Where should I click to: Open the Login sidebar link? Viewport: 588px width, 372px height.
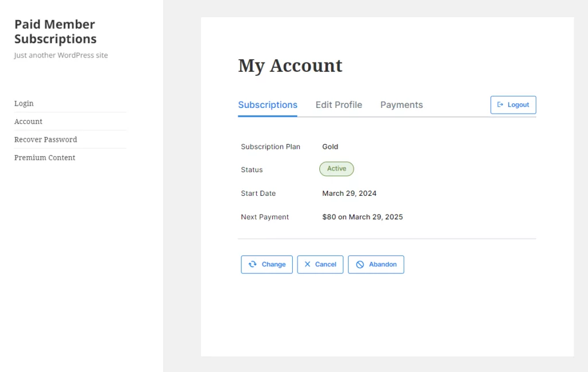click(x=24, y=103)
